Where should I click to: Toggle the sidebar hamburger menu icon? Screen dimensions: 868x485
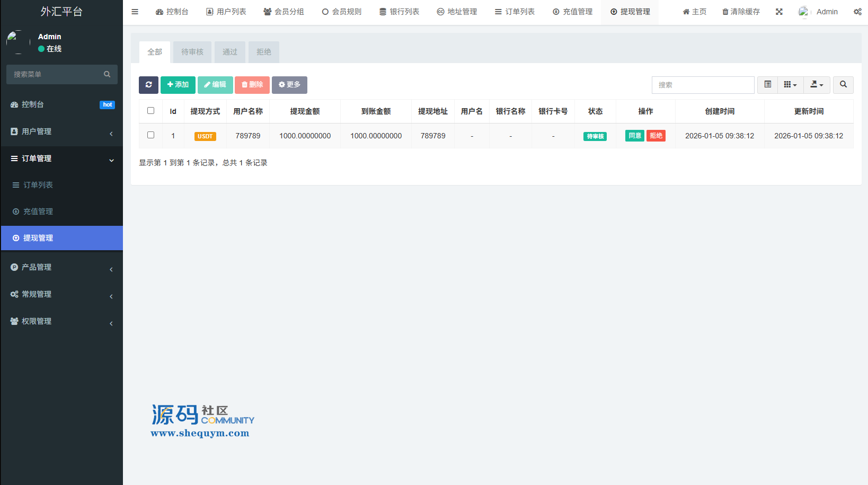(135, 12)
